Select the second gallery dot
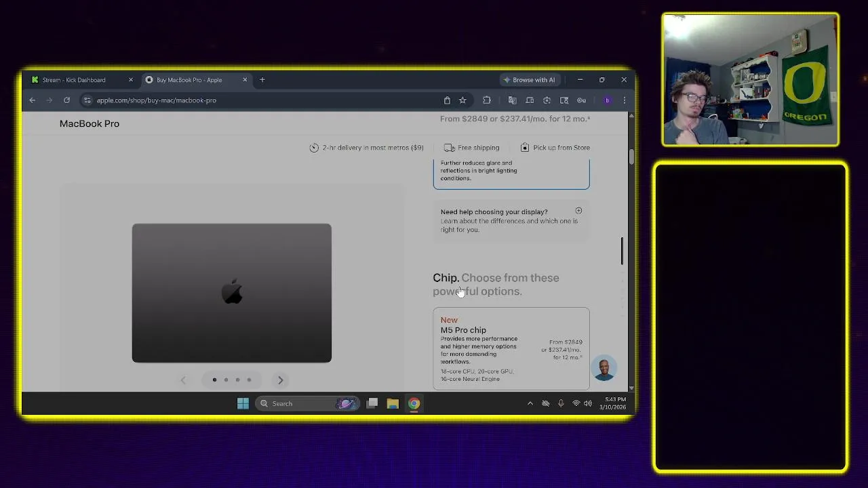Screen dimensions: 868x488 [x=226, y=380]
